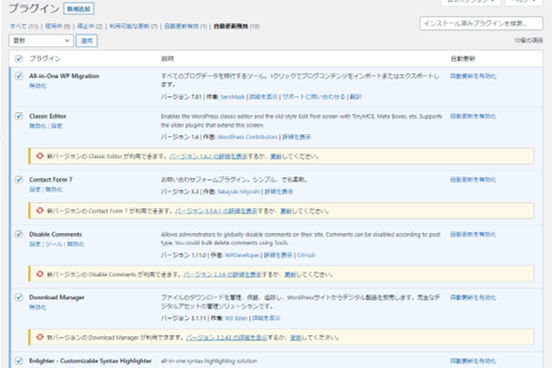Open ServMask author link
552x368 pixels.
tap(232, 96)
